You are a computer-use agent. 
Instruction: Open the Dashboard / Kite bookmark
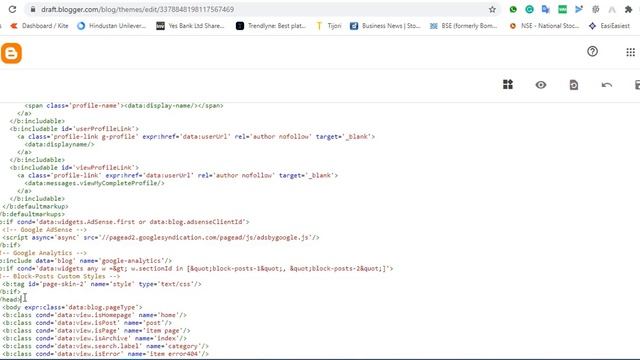[40, 26]
